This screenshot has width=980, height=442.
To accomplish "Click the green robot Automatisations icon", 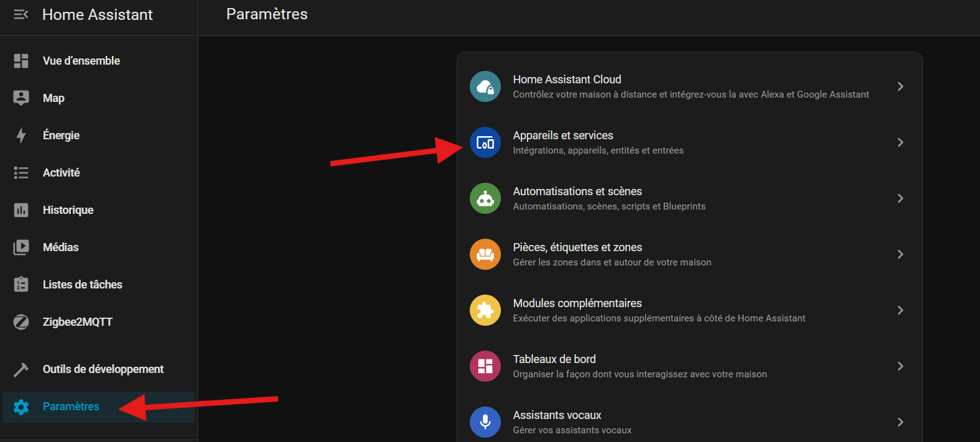I will 485,198.
